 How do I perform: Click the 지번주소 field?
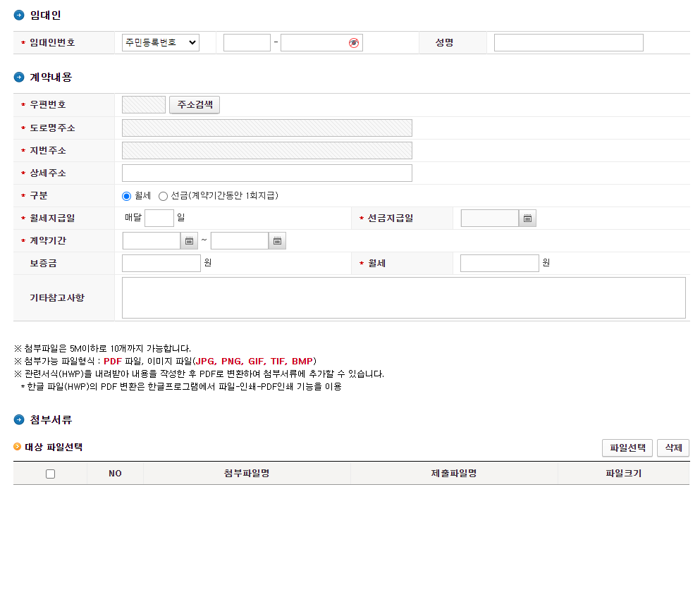point(267,150)
